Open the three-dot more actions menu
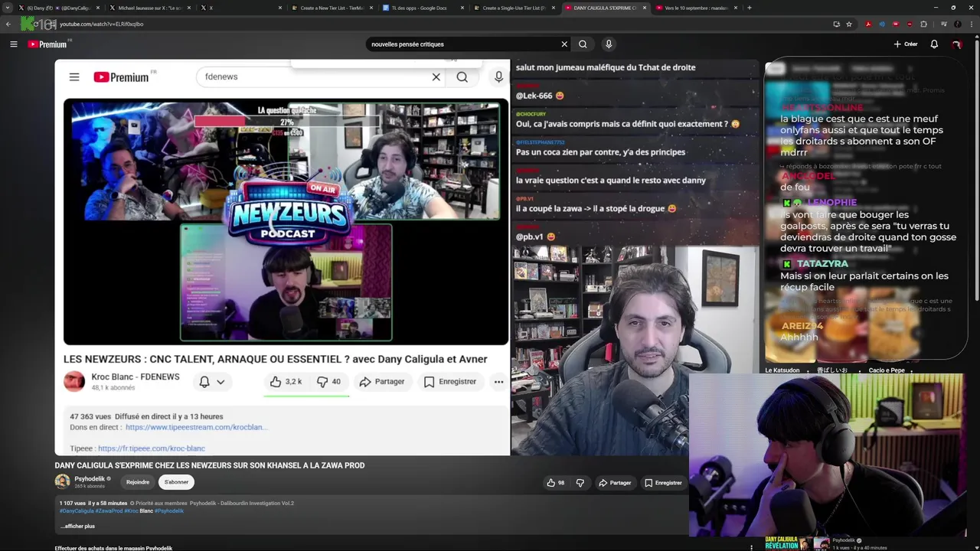 click(x=498, y=381)
